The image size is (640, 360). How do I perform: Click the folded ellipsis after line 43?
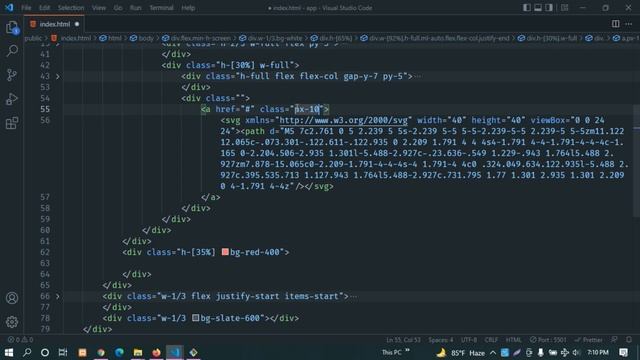[418, 76]
